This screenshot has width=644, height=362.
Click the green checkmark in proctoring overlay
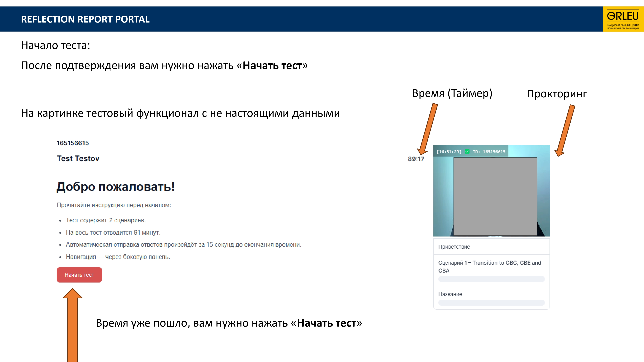[x=467, y=152]
